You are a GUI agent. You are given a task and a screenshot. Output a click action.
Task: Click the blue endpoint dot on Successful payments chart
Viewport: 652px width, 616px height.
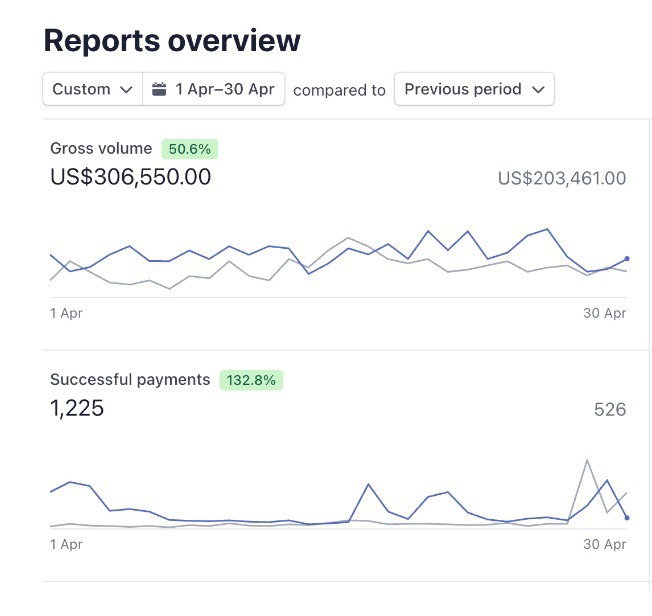tap(627, 518)
